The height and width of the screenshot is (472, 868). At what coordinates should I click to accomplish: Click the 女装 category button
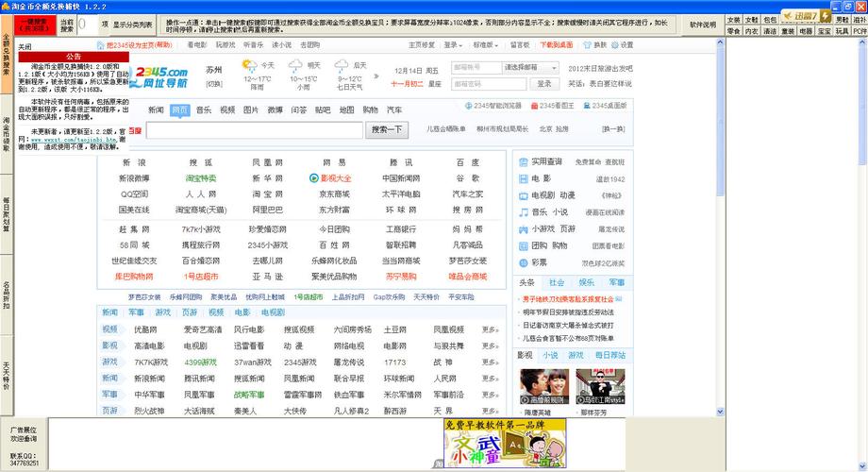pos(733,20)
